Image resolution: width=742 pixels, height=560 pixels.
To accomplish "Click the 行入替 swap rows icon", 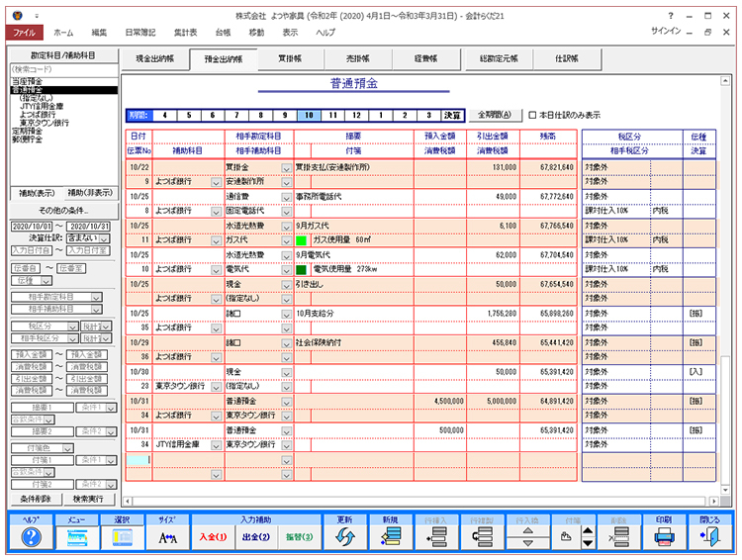I will point(527,537).
